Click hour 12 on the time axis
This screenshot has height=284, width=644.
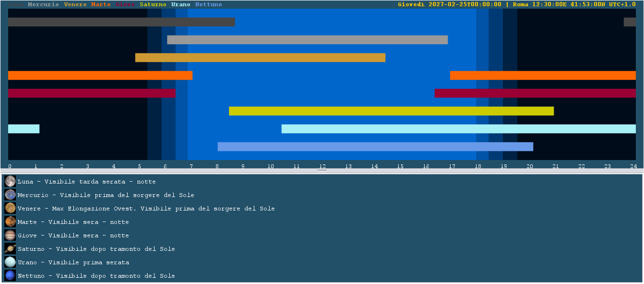coord(322,166)
